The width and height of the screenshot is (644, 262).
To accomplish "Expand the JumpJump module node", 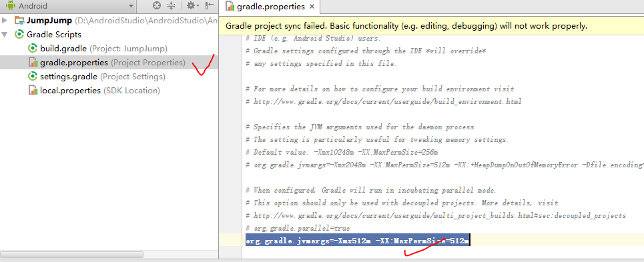I will pos(5,21).
